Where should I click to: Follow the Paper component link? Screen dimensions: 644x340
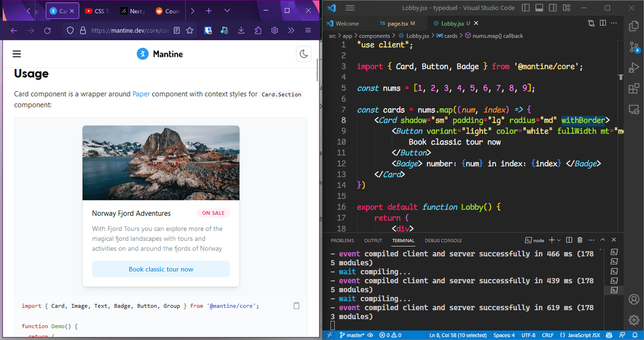point(141,94)
